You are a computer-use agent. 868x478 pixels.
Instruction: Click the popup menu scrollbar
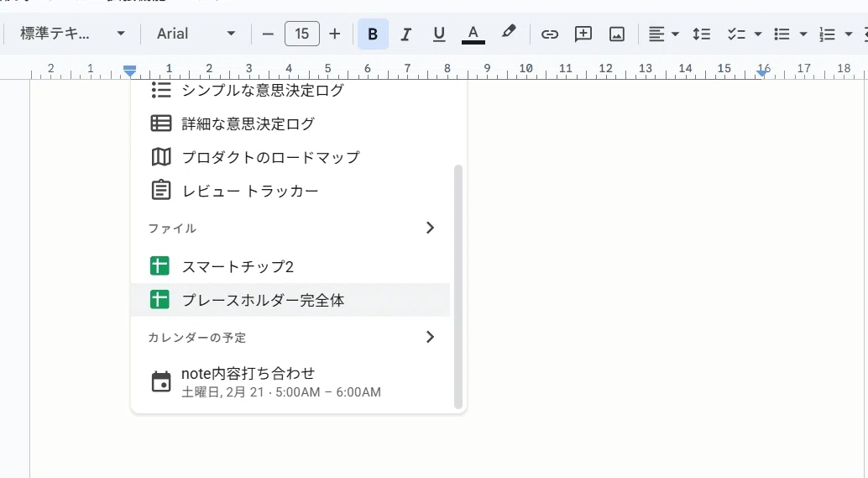(458, 287)
